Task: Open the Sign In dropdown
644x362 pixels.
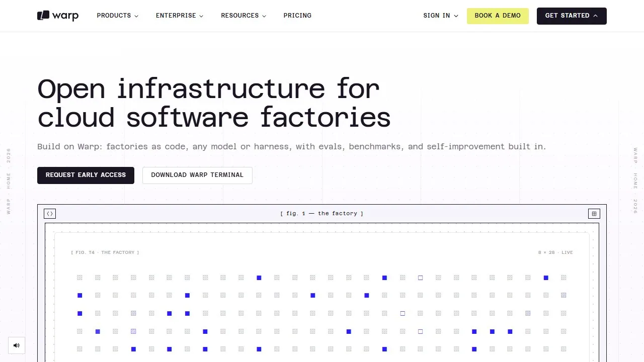Action: [x=441, y=16]
